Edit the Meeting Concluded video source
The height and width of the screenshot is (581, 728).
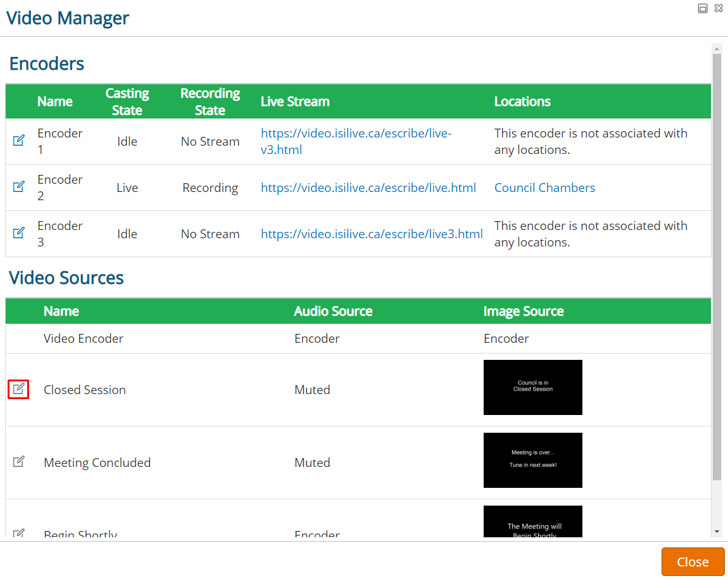pyautogui.click(x=18, y=461)
